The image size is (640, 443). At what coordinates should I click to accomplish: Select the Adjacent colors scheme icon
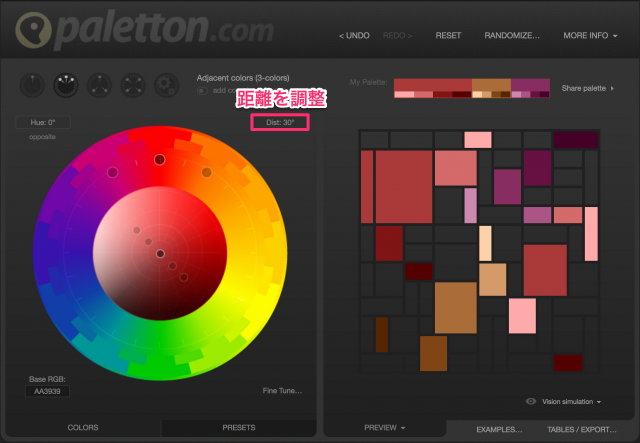click(66, 85)
